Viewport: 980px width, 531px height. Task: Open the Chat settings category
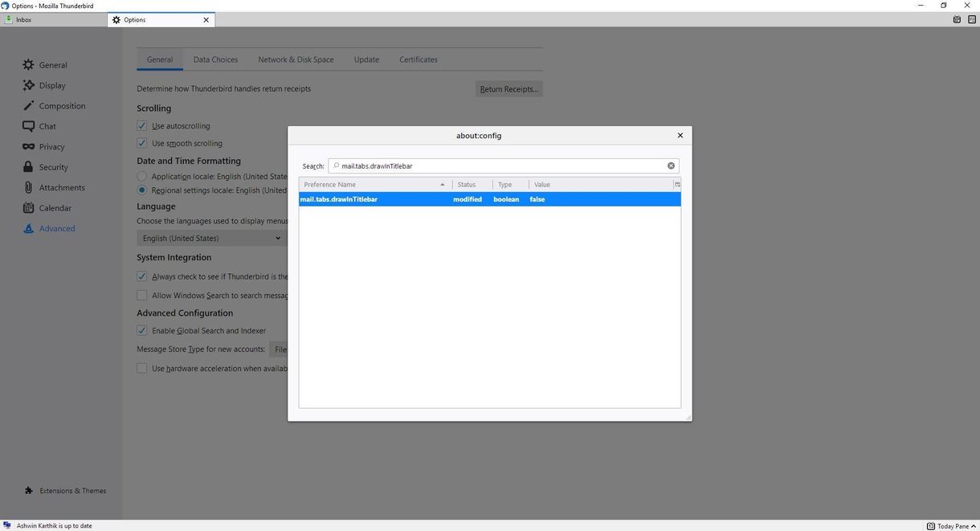(x=39, y=126)
